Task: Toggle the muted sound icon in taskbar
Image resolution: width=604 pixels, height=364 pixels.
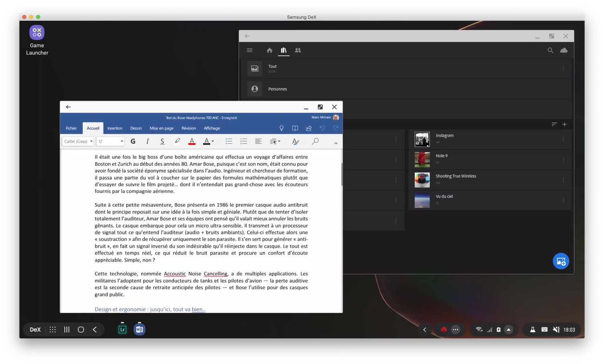Action: coord(556,329)
